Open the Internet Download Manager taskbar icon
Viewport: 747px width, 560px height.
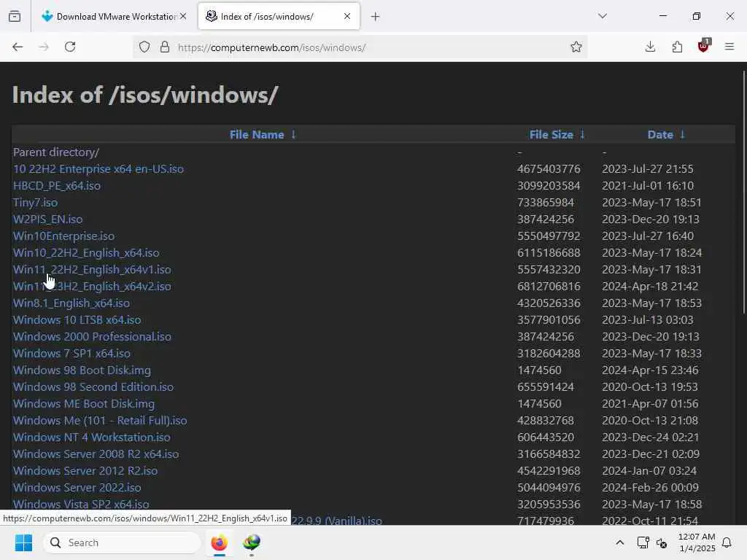(x=252, y=542)
